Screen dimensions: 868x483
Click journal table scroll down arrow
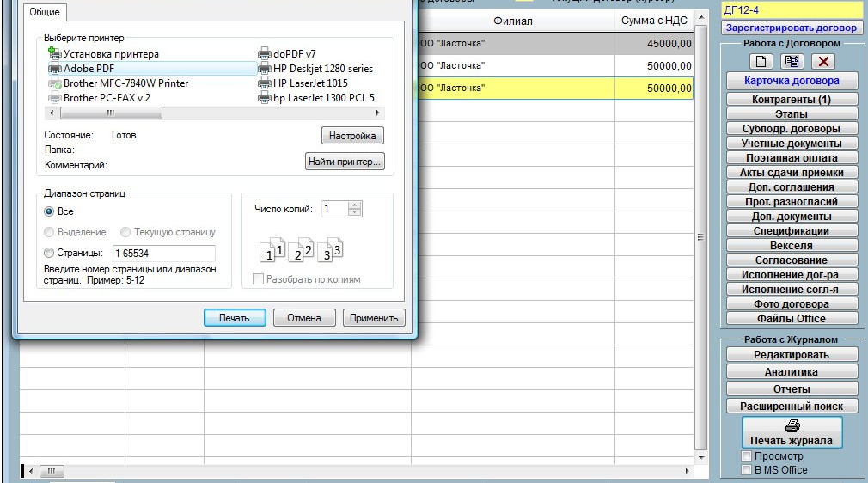(700, 457)
